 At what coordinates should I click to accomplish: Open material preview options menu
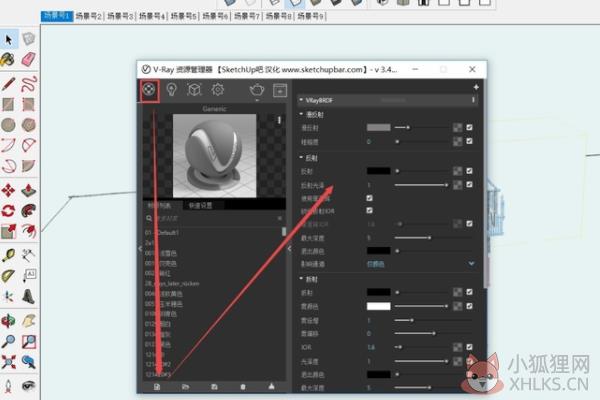tap(279, 121)
